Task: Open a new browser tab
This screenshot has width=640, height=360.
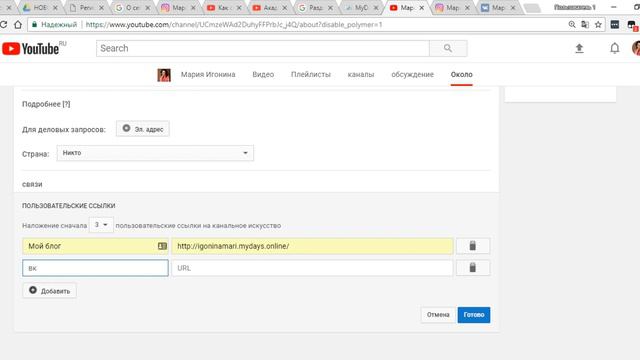Action: [532, 8]
